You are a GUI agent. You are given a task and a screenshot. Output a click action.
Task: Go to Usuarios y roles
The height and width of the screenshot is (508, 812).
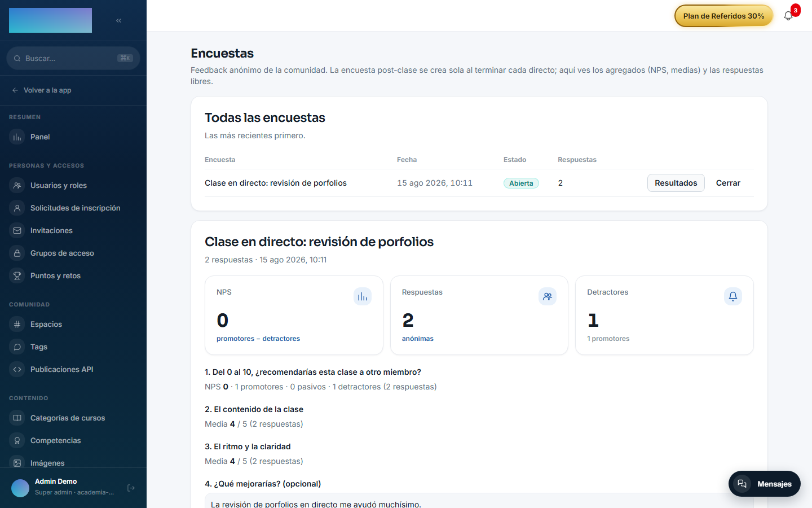point(73,186)
